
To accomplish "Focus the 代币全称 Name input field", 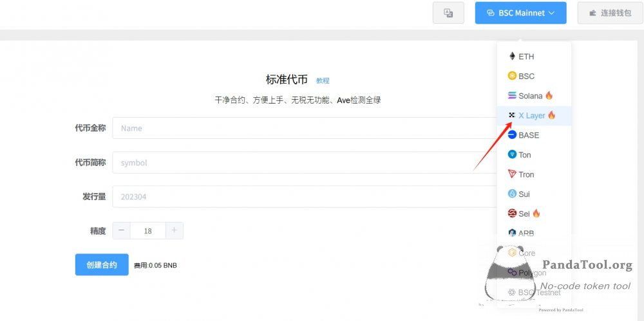I will click(x=305, y=128).
